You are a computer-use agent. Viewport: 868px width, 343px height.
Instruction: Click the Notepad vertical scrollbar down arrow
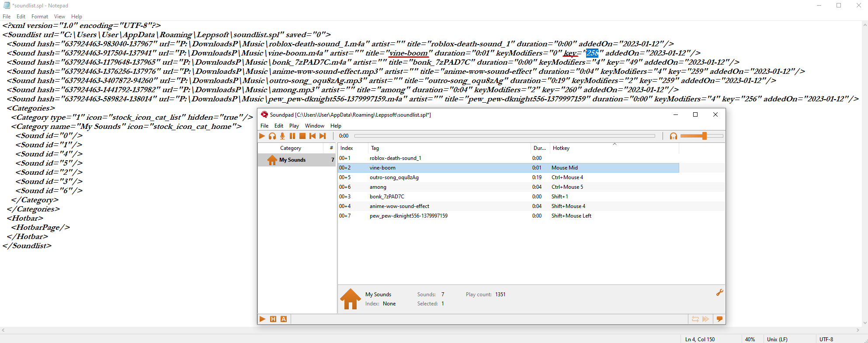[865, 323]
